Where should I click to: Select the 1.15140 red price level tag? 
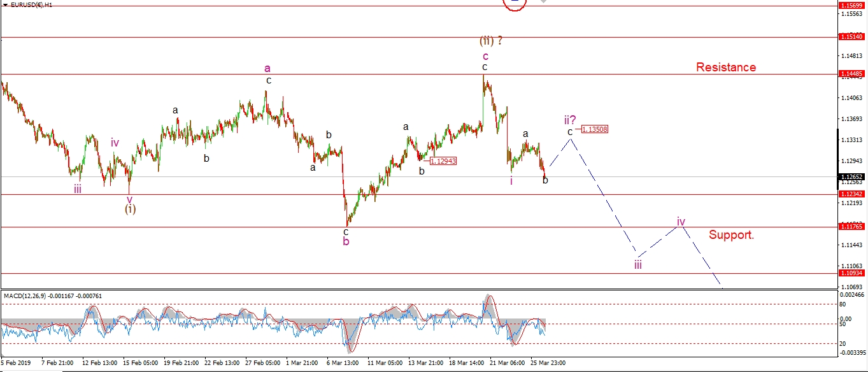point(852,38)
